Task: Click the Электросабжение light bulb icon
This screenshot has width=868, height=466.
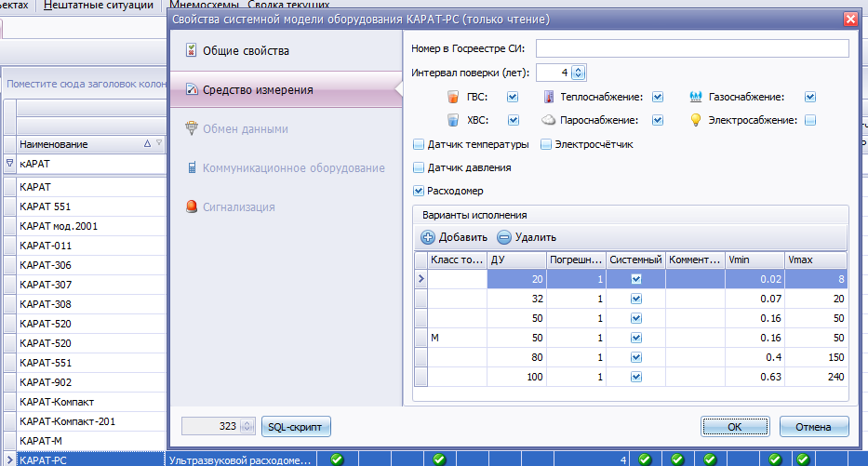Action: [x=696, y=120]
